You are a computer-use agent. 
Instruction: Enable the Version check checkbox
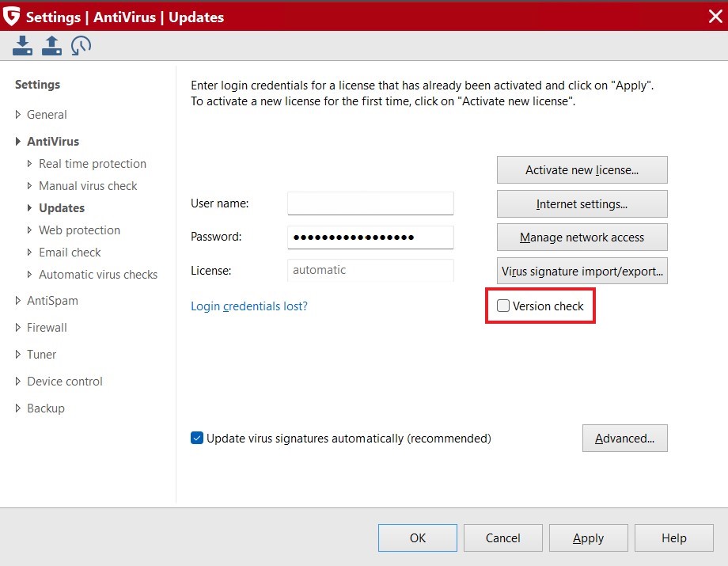pyautogui.click(x=502, y=306)
